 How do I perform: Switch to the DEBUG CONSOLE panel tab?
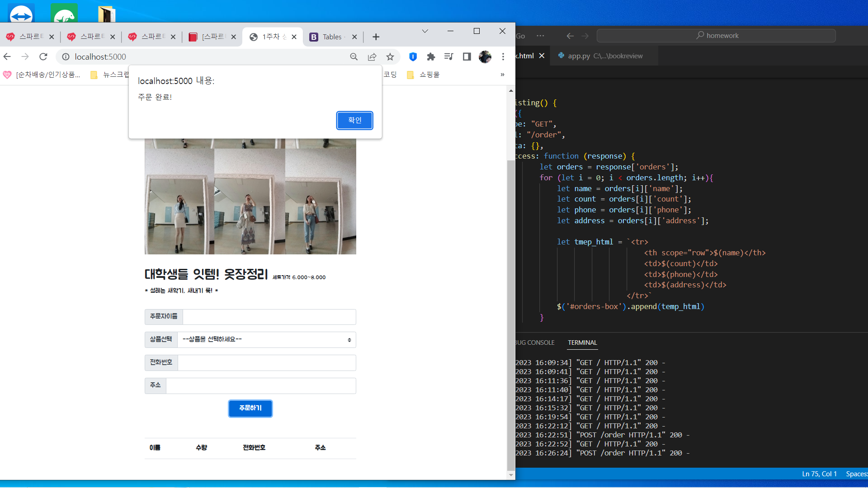[x=535, y=343]
